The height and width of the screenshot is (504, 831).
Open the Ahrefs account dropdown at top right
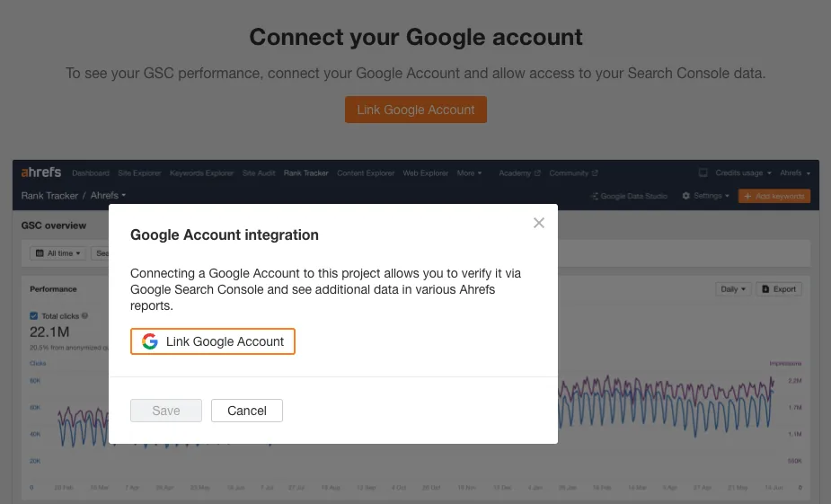point(795,172)
